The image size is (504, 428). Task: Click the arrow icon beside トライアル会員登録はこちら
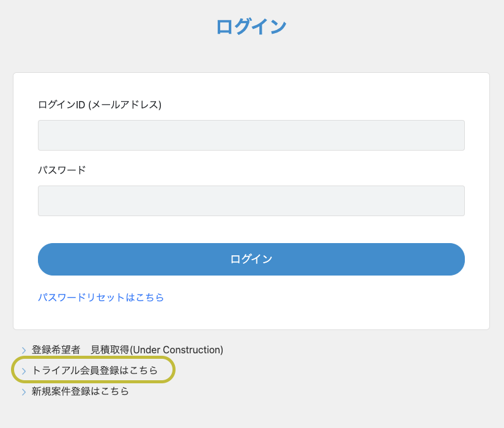(x=24, y=371)
